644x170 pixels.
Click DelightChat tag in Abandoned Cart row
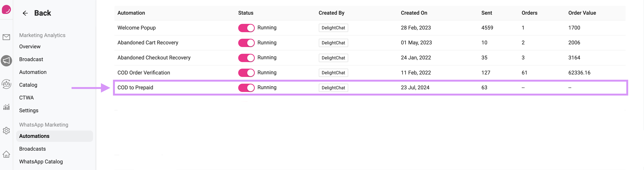(x=333, y=43)
